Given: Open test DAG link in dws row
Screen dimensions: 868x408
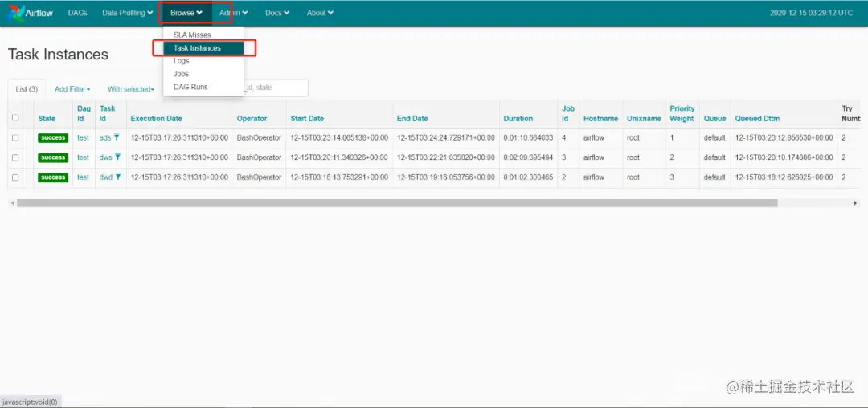Looking at the screenshot, I should coord(83,157).
